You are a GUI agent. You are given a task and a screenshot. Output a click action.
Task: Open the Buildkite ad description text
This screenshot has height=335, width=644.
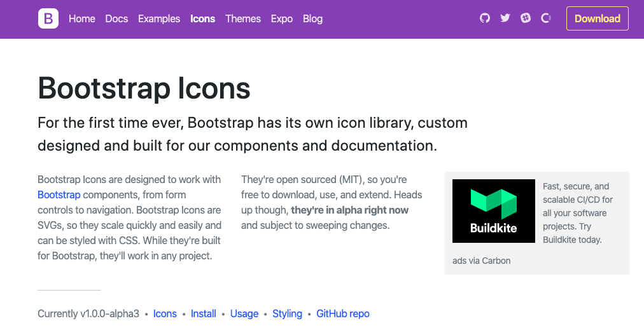pyautogui.click(x=578, y=213)
